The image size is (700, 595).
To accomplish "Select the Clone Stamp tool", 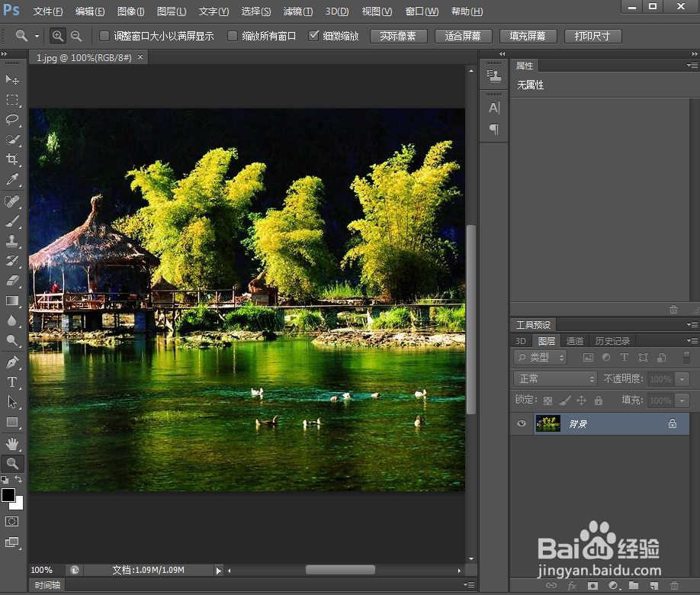I will [x=12, y=241].
